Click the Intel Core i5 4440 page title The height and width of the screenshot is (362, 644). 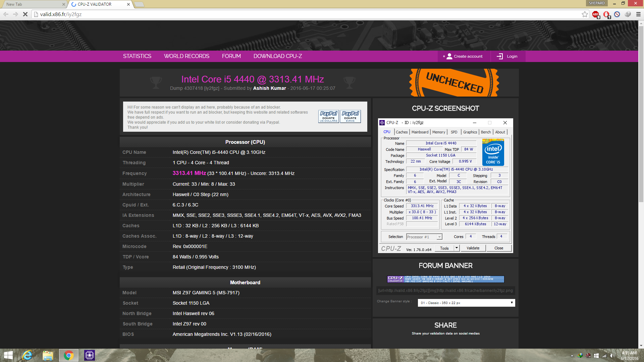(252, 79)
